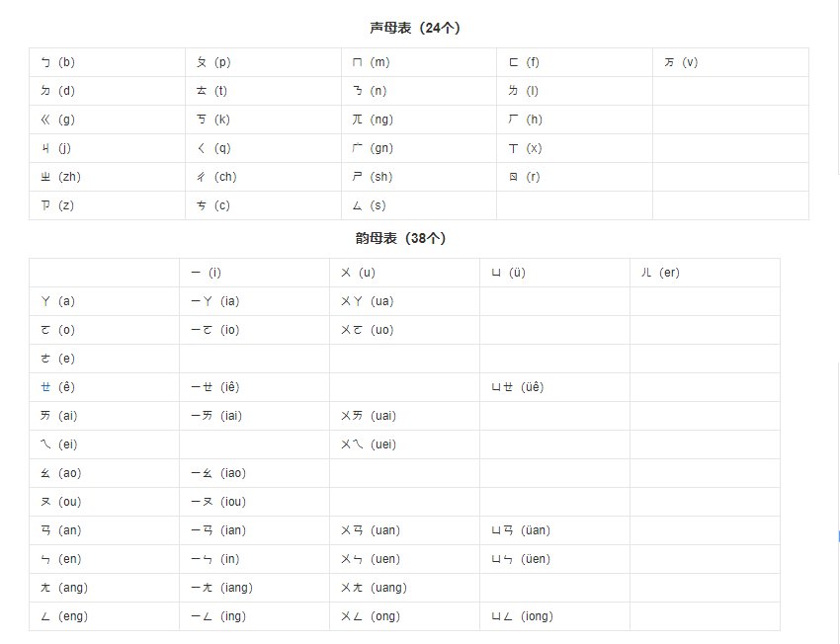Click the 声母表 (24个) heading
Viewport: 840px width, 644px height.
pos(415,28)
